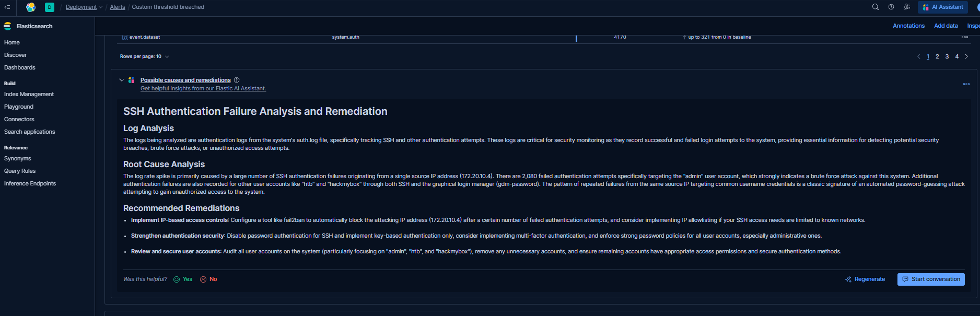This screenshot has width=980, height=316.
Task: Click the Elastic logo in header
Action: tap(31, 7)
